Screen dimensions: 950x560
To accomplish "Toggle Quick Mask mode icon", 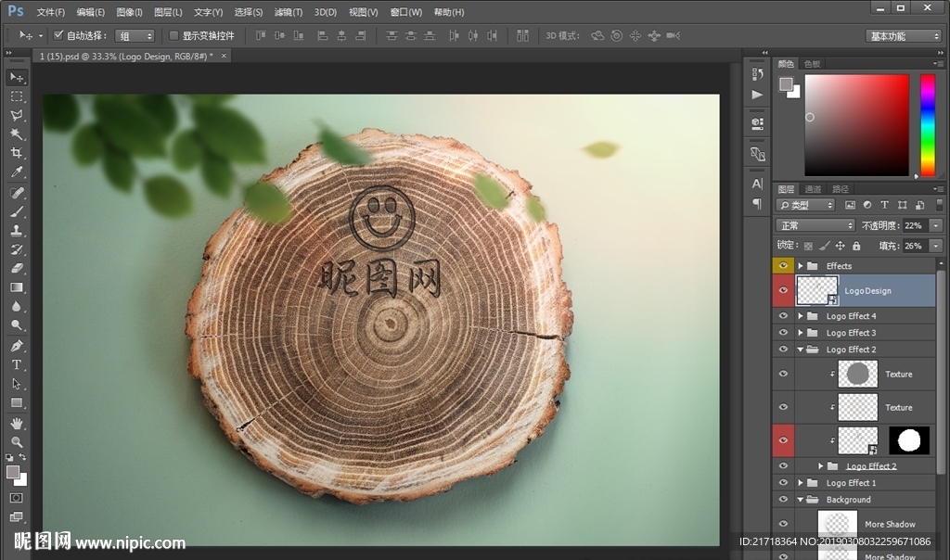I will pos(17,498).
